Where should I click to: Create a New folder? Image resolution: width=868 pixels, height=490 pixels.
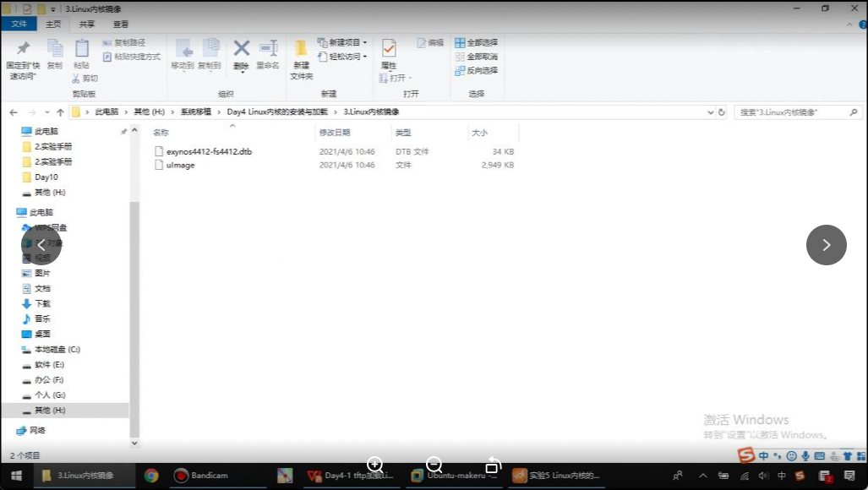coord(302,60)
